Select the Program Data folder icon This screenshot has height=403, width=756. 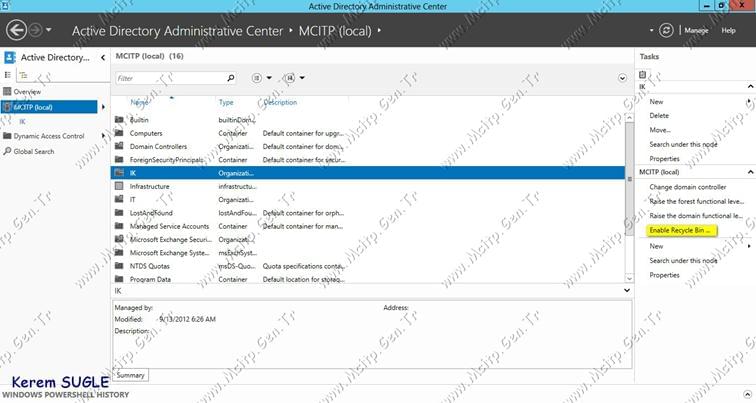point(119,279)
